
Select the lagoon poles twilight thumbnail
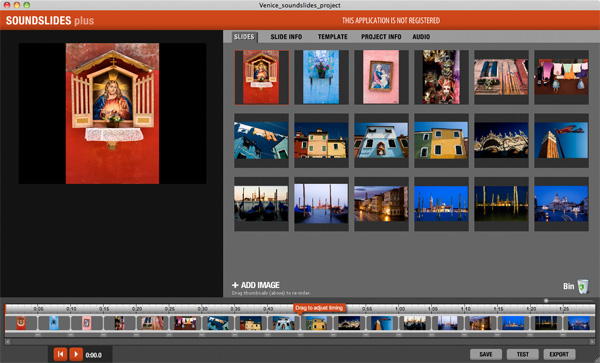pos(321,204)
